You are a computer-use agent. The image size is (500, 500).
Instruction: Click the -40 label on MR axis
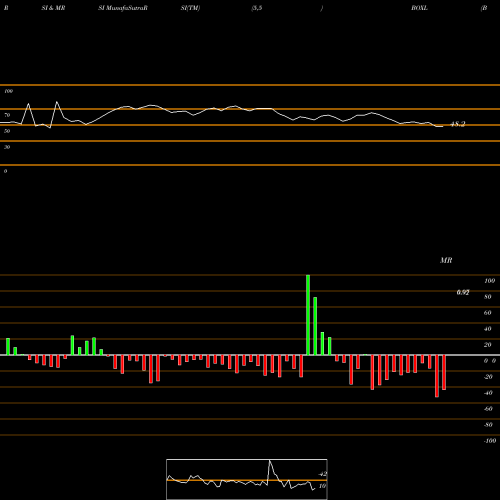tap(488, 393)
